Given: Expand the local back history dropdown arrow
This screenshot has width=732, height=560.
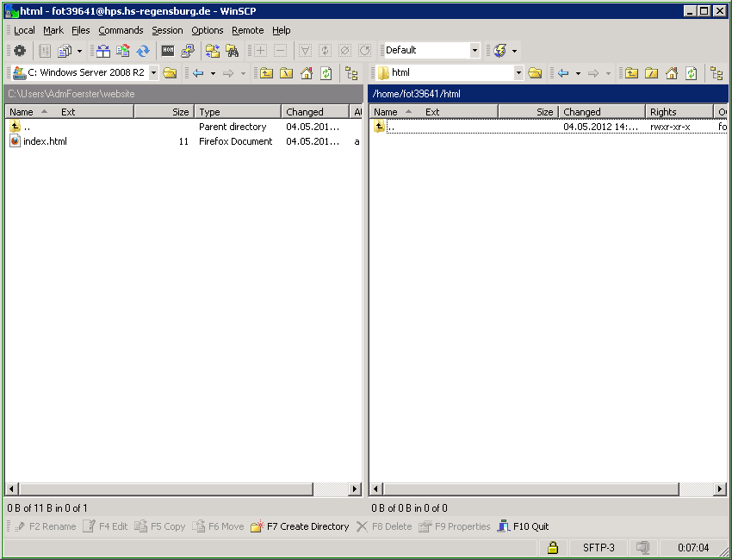Looking at the screenshot, I should [213, 73].
